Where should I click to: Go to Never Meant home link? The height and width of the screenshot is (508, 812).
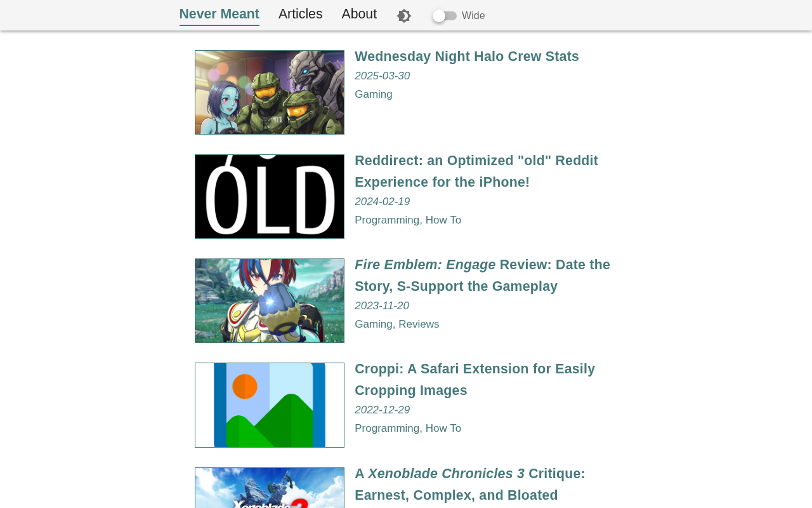pyautogui.click(x=219, y=14)
